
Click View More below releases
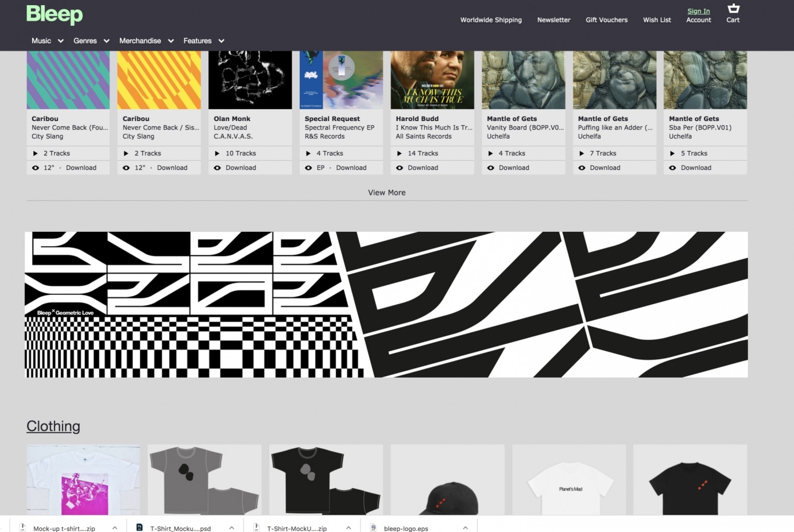click(386, 193)
